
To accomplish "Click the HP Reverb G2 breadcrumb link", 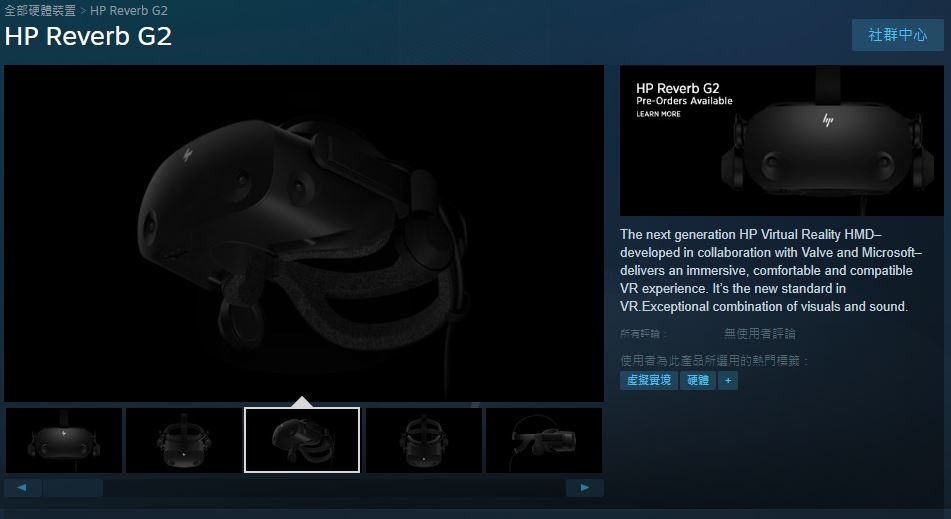I will (129, 10).
